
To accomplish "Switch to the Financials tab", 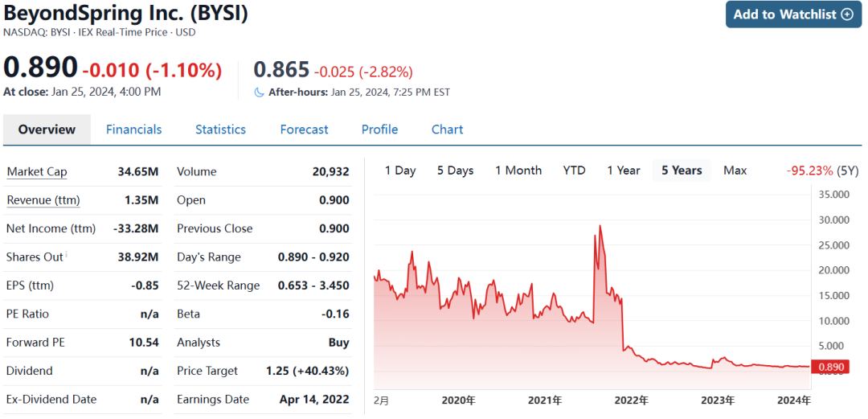I will pos(133,129).
